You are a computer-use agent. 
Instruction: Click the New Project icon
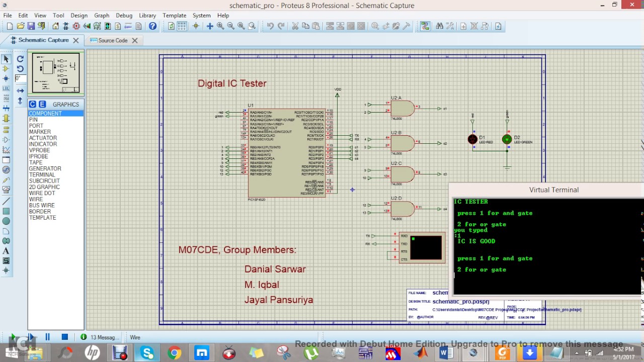(10, 26)
